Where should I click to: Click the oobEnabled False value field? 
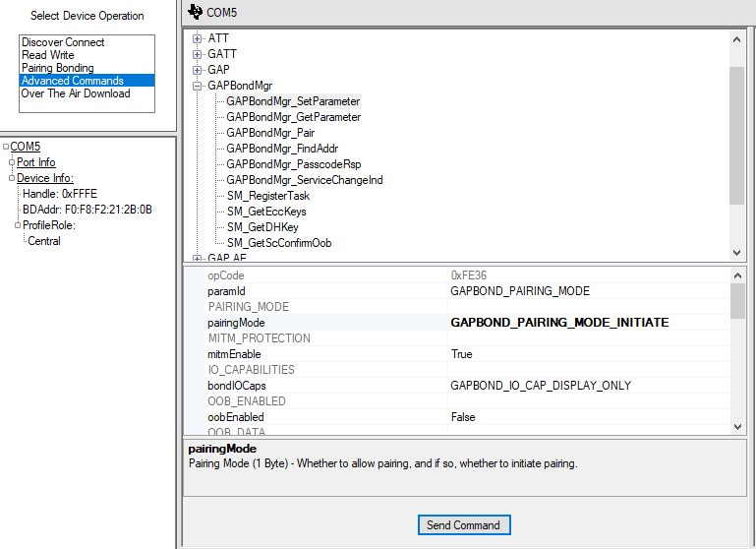coord(588,417)
